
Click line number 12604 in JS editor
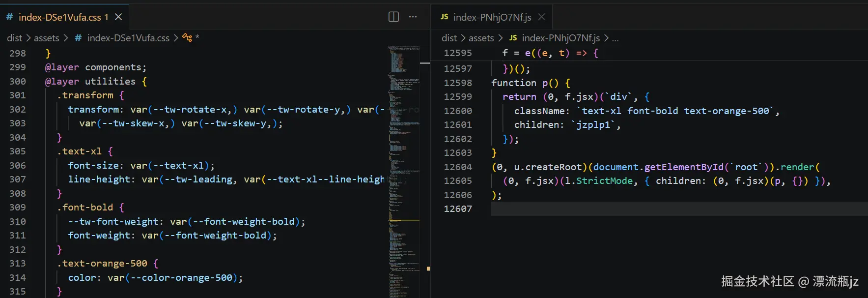(458, 167)
